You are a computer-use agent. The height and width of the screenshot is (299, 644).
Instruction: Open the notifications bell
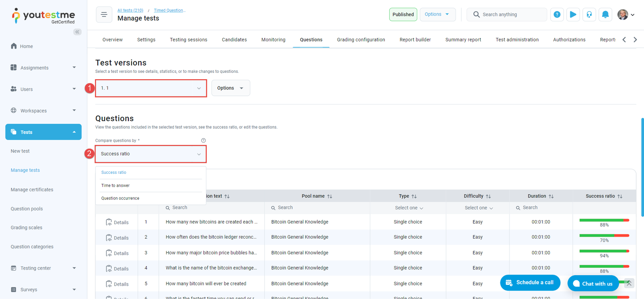[605, 14]
